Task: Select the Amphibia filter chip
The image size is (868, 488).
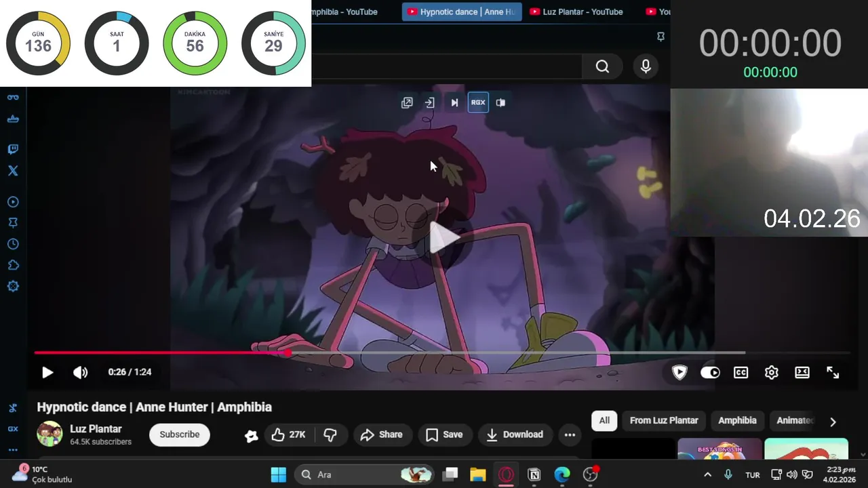Action: pos(737,420)
